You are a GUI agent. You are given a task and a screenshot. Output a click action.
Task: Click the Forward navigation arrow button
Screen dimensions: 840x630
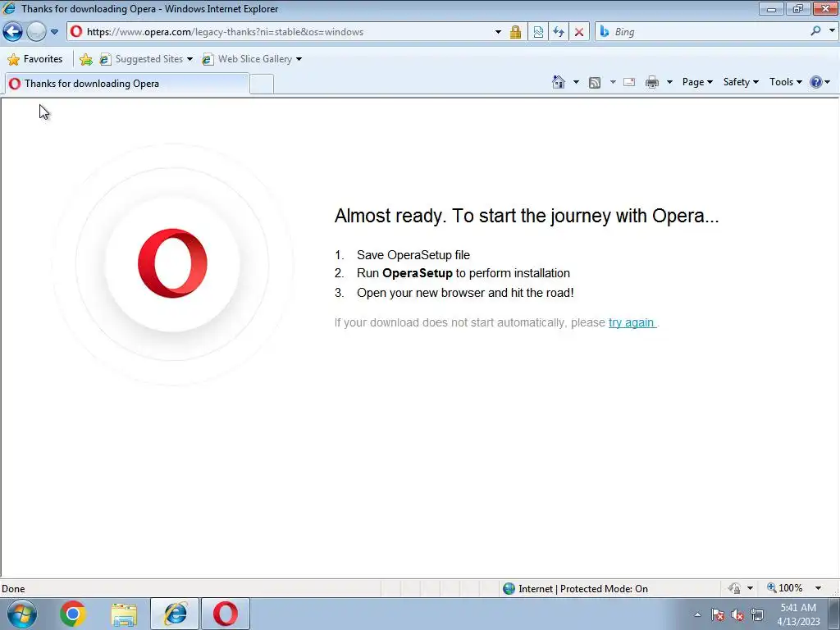(36, 32)
